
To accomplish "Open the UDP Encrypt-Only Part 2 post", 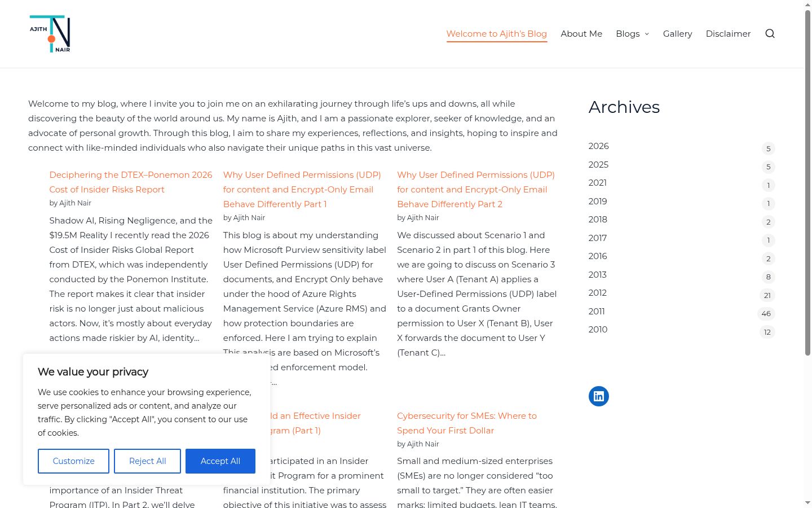I will (476, 190).
